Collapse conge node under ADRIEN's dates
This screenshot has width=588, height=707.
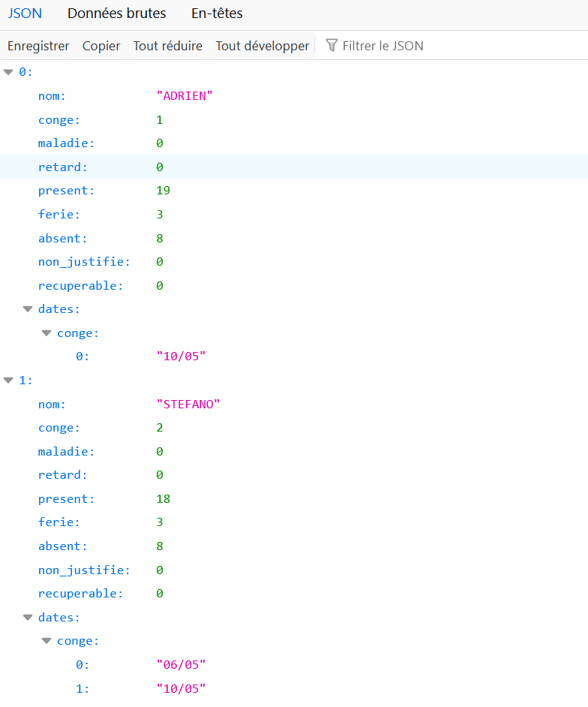pyautogui.click(x=46, y=332)
